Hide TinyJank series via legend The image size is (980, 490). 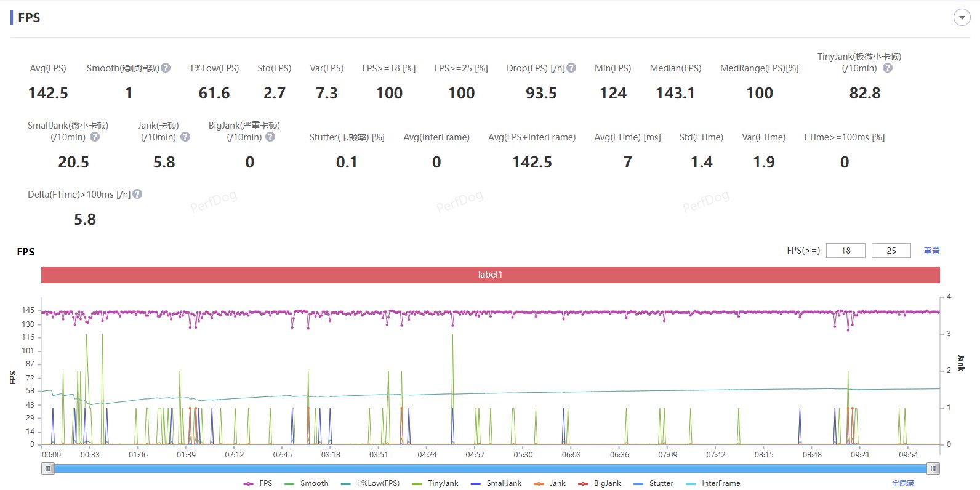click(x=436, y=483)
